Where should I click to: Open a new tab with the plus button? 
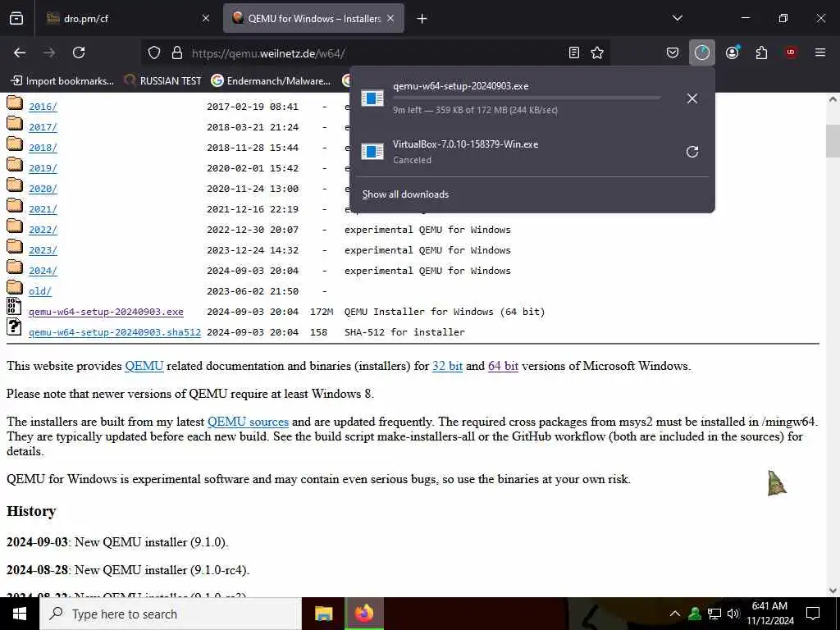(x=422, y=19)
